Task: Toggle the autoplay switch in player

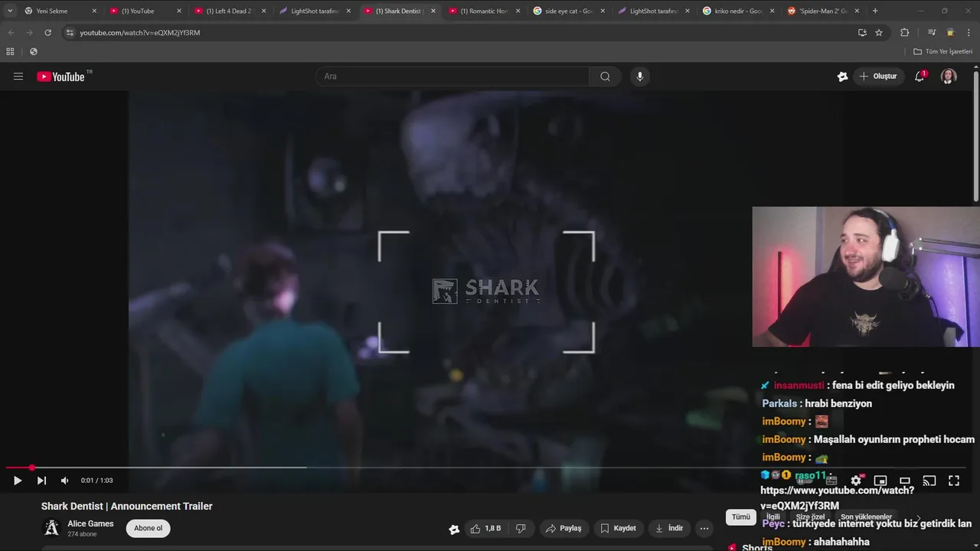Action: tap(804, 481)
